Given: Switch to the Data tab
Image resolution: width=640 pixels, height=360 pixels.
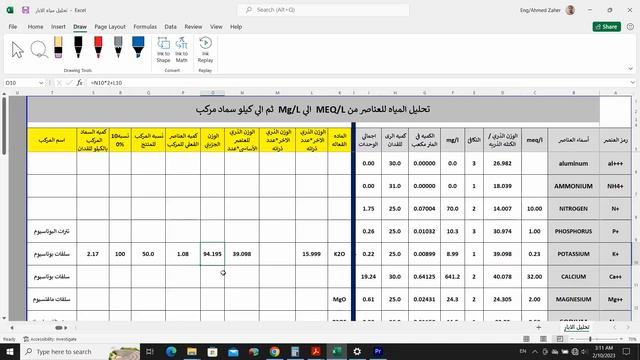Looking at the screenshot, I should [x=171, y=27].
